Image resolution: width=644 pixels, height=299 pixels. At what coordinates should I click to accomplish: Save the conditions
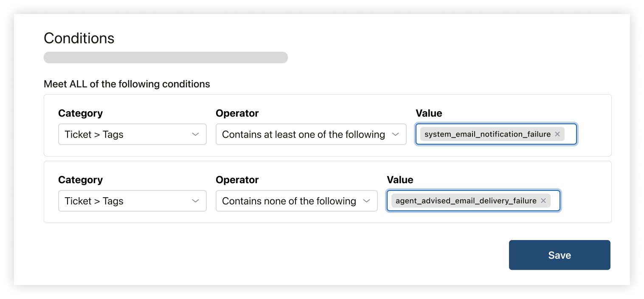pyautogui.click(x=559, y=255)
